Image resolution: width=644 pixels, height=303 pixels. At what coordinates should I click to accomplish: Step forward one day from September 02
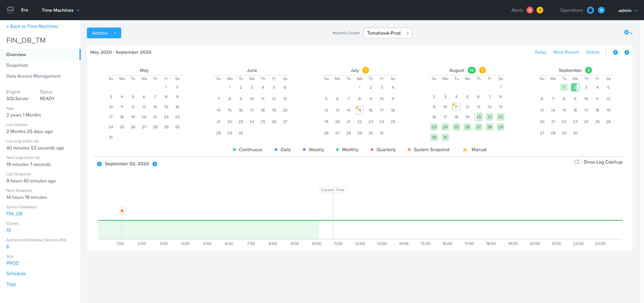click(155, 164)
